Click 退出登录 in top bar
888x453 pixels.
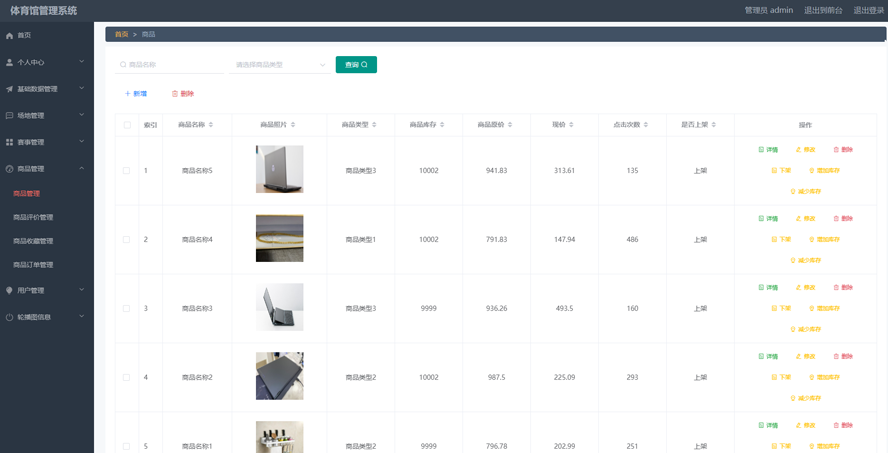[869, 10]
